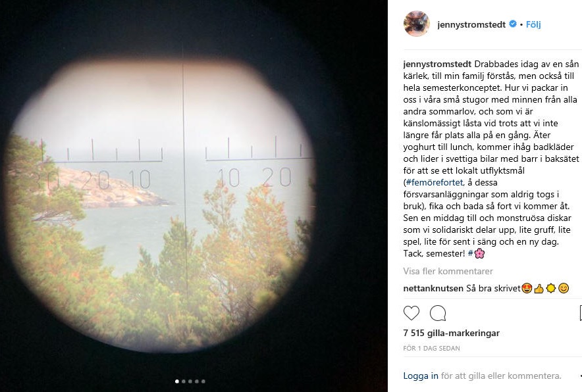
Task: Open the #femörefortet hashtag link
Action: pos(435,182)
